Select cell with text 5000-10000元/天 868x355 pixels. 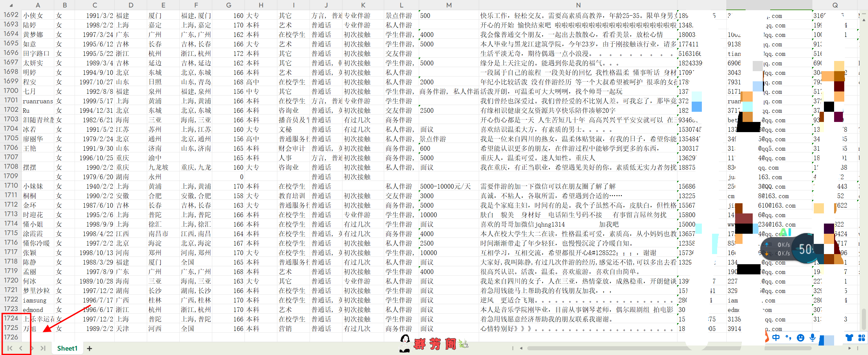point(449,186)
